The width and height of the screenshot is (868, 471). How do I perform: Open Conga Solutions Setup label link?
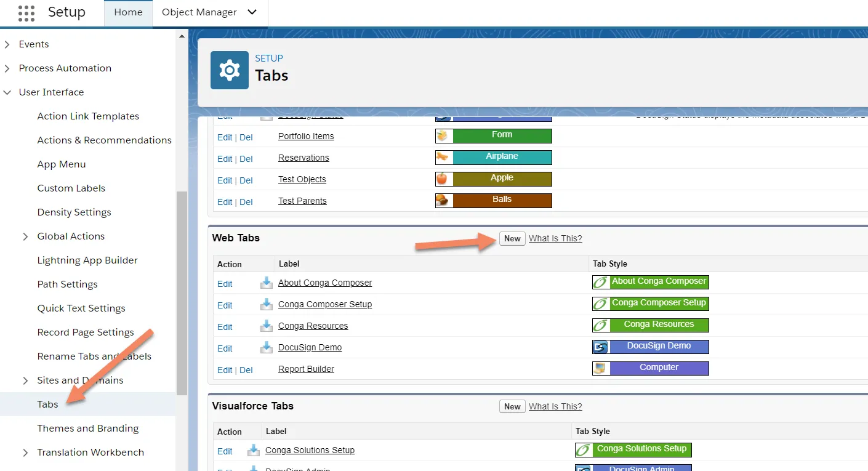click(x=310, y=450)
